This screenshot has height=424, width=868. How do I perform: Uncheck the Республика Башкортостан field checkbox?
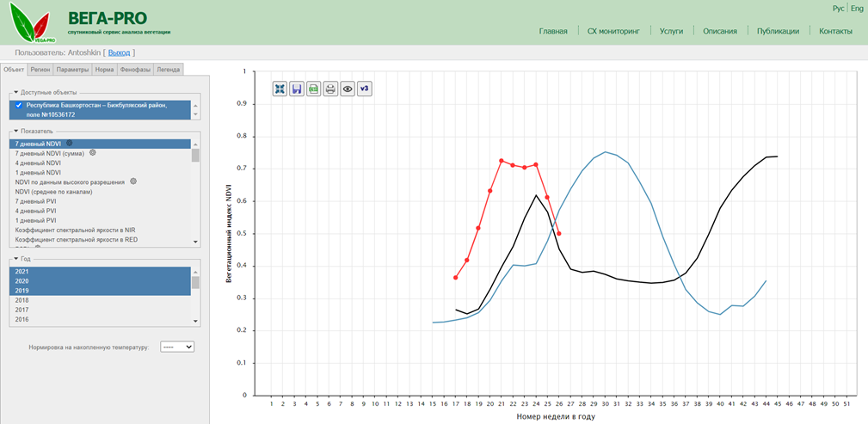19,105
